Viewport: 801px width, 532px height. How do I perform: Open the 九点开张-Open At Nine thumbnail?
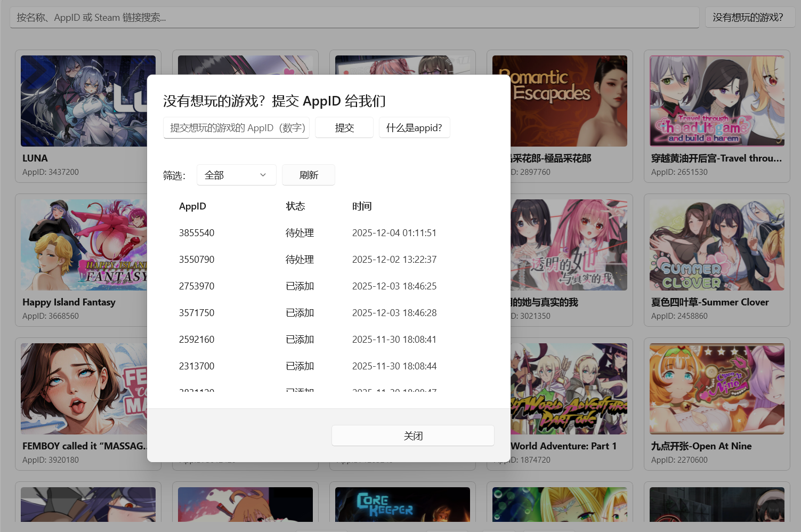tap(717, 389)
